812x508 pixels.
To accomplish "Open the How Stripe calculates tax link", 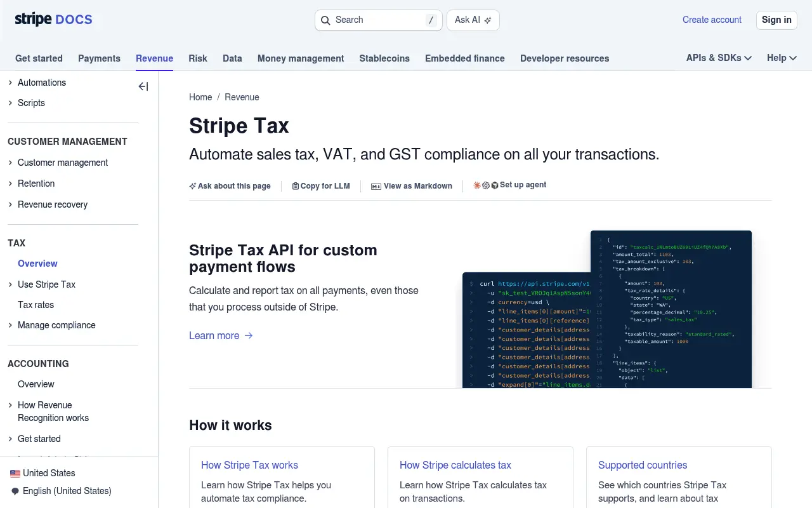I will tap(455, 465).
